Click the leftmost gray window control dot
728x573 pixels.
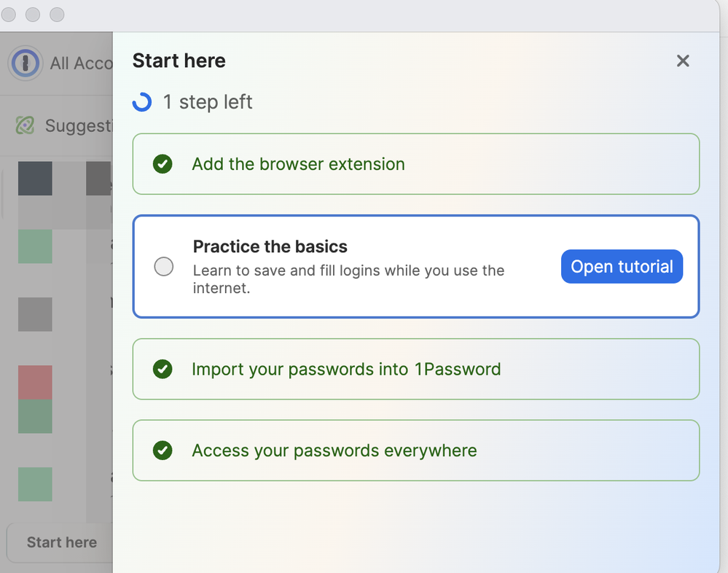[9, 15]
